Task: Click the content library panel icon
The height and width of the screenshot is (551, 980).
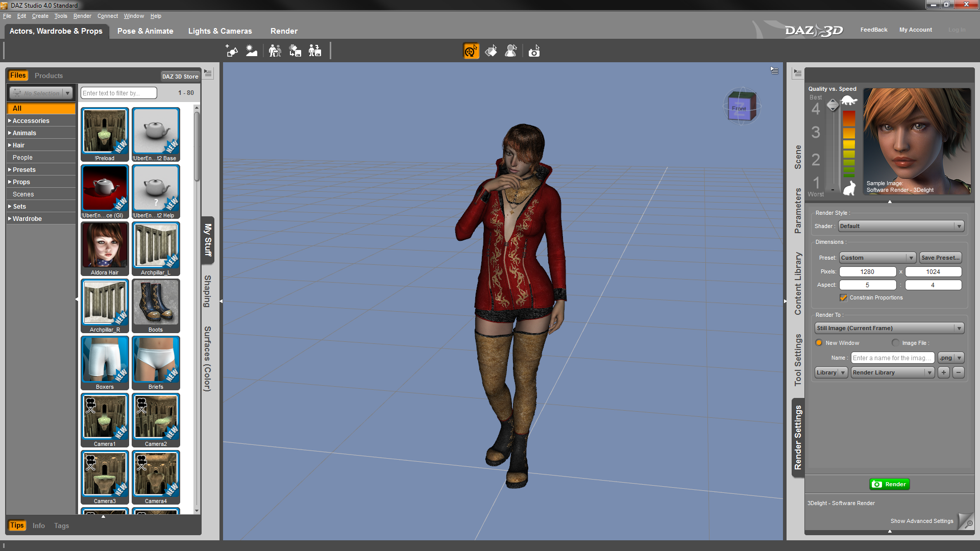Action: click(798, 284)
